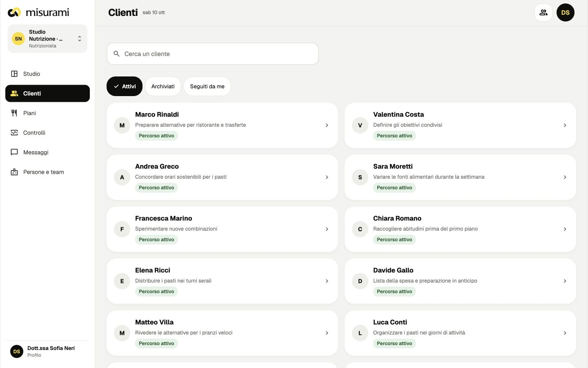Click the Piani fork and knife icon
This screenshot has width=588, height=368.
coord(14,113)
